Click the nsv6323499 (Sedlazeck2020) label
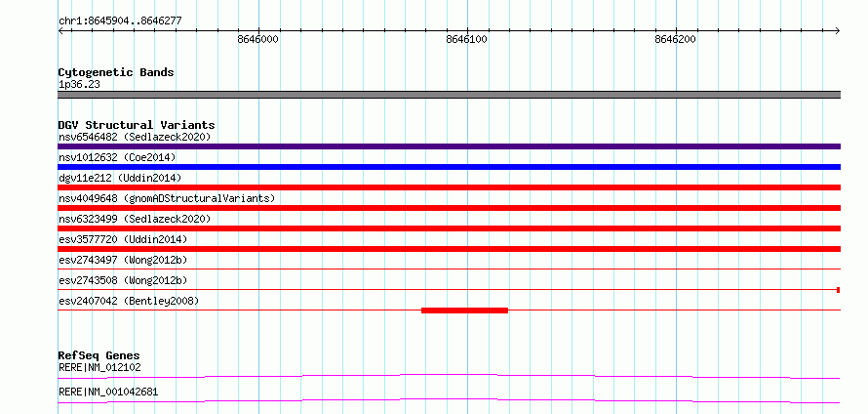868x414 pixels. (135, 219)
